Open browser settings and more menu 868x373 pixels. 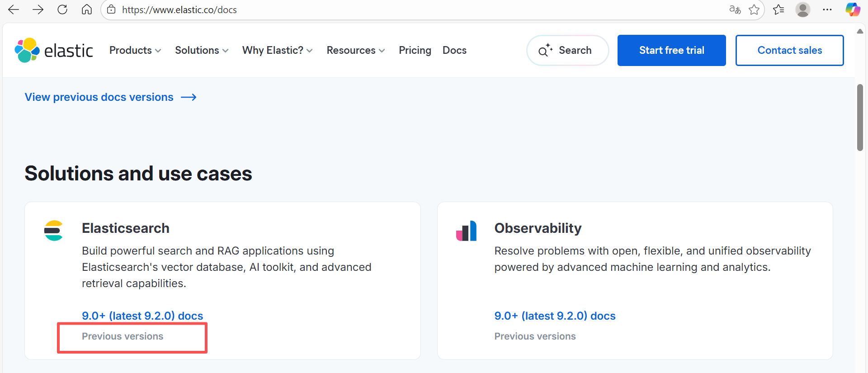click(x=827, y=9)
